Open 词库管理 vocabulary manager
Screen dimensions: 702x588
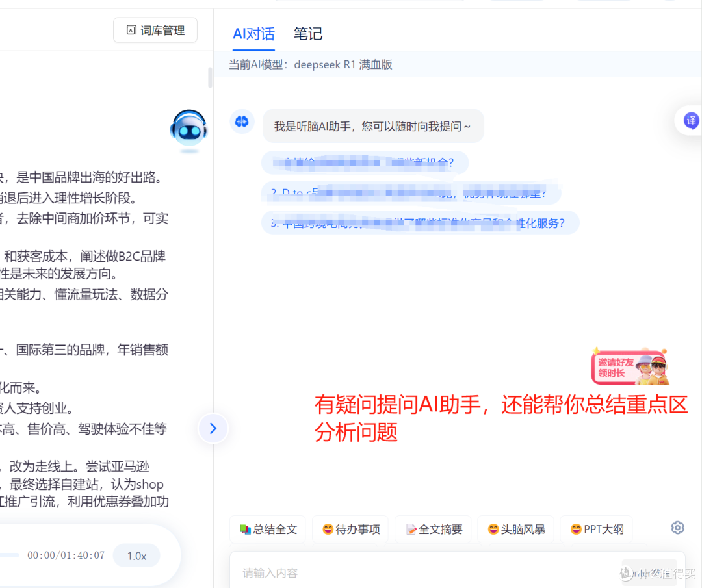(155, 31)
